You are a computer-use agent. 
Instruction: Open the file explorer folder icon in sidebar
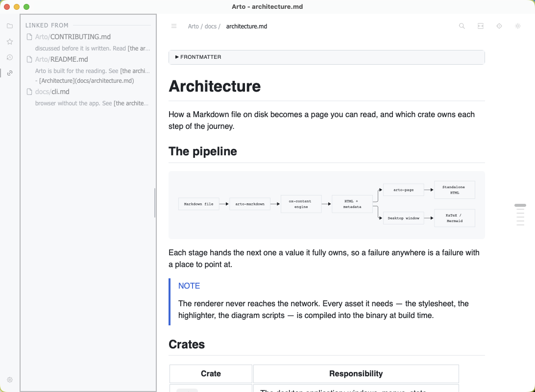(x=10, y=26)
